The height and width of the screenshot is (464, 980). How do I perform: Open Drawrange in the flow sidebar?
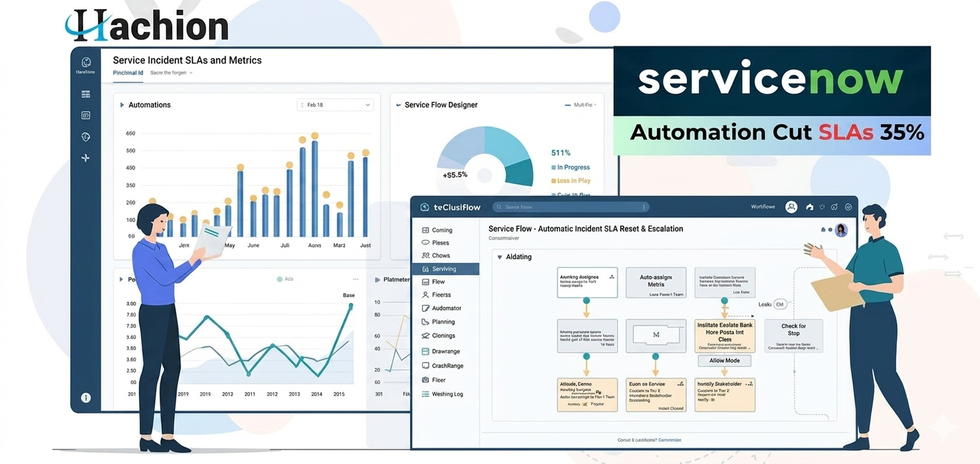pos(441,351)
